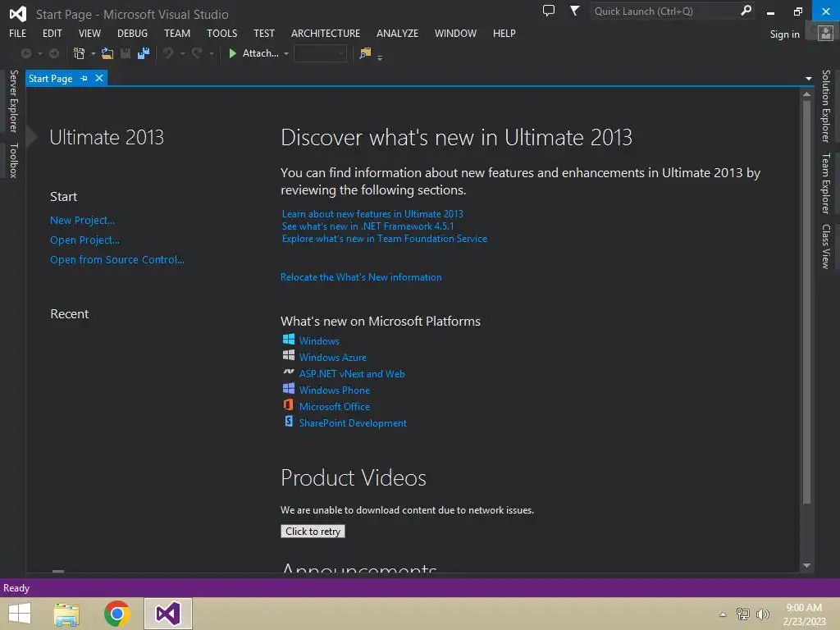Open the Navigate Backward history dropdown
The image size is (840, 630).
coord(39,53)
